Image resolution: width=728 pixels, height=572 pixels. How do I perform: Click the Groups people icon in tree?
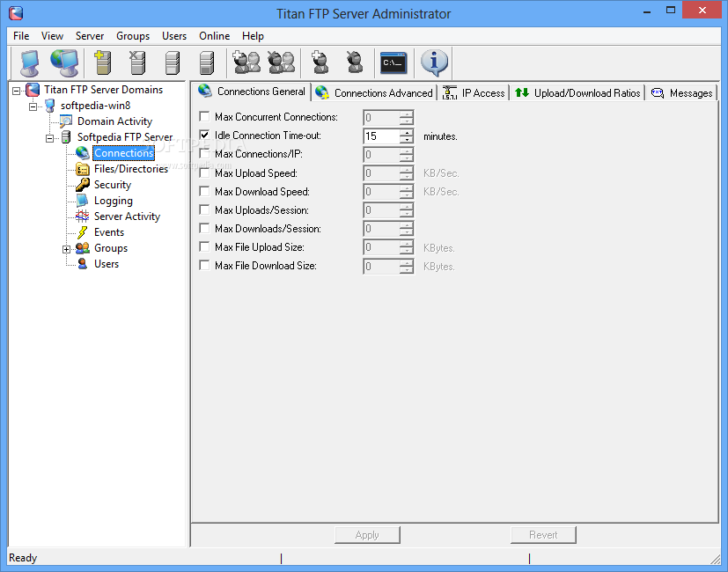tap(82, 248)
